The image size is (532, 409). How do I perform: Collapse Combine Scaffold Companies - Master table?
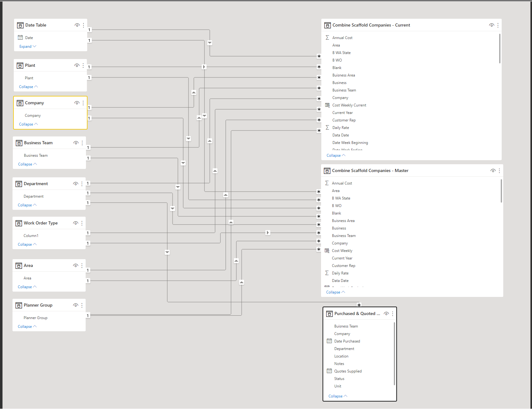336,292
